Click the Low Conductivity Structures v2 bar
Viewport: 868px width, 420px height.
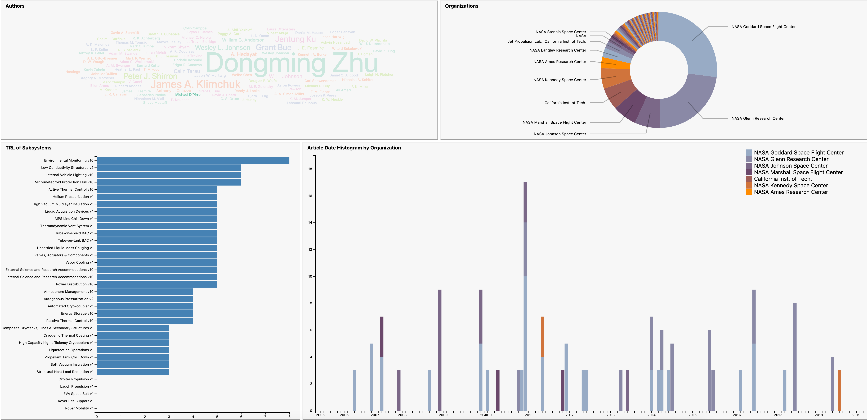click(x=169, y=168)
